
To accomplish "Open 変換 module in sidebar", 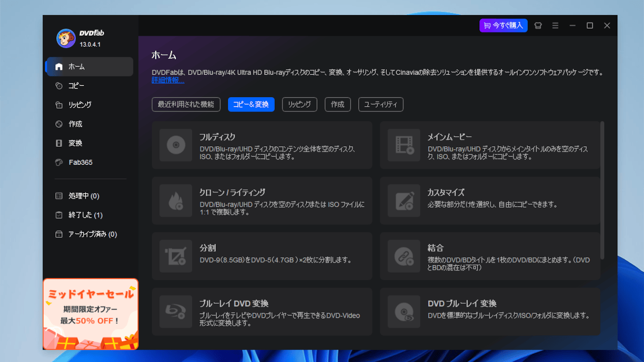I will pyautogui.click(x=90, y=143).
